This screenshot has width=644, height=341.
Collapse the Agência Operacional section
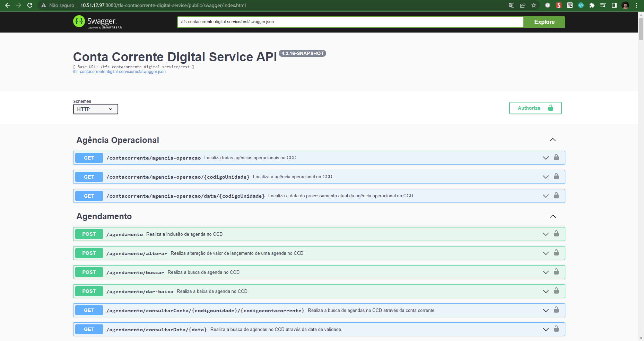tap(553, 140)
